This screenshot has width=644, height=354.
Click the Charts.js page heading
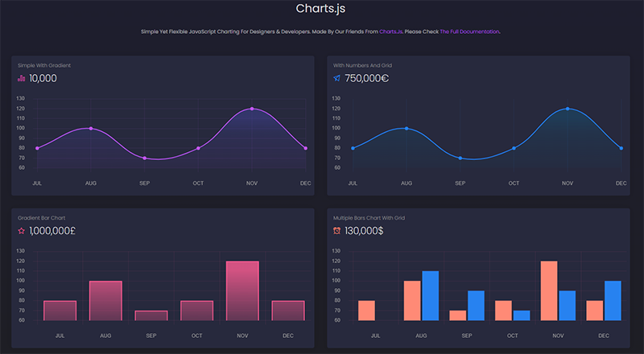point(320,8)
